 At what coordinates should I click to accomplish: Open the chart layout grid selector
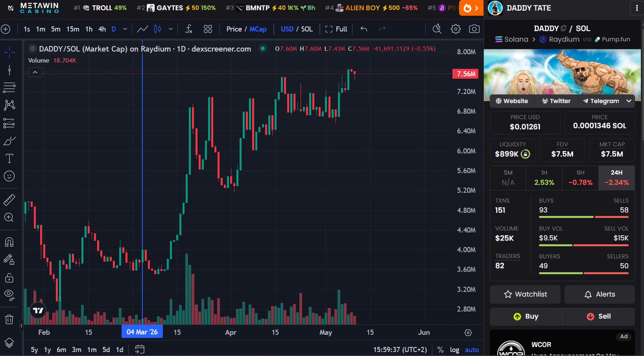(208, 29)
